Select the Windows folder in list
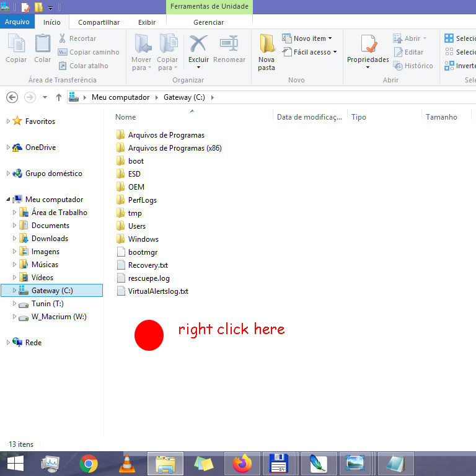476x476 pixels. [x=143, y=239]
